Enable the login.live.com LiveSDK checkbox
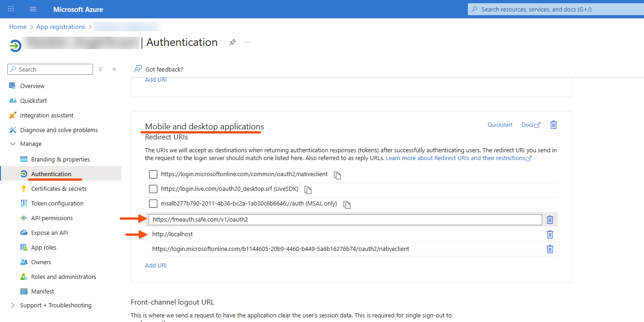The height and width of the screenshot is (322, 644). [x=153, y=189]
